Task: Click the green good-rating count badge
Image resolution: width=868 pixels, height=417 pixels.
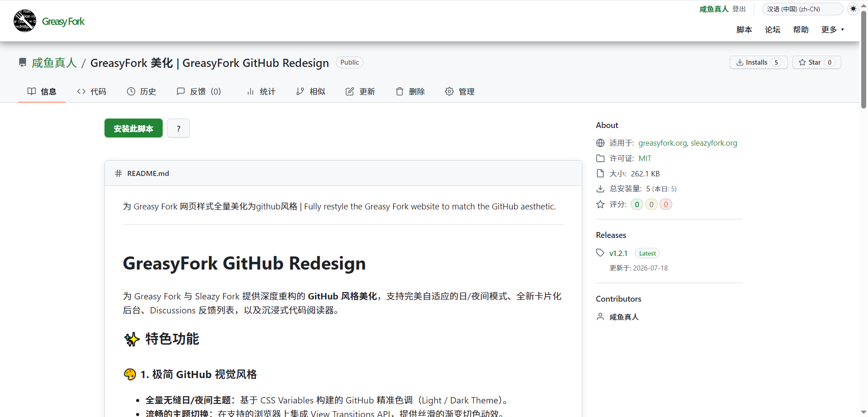Action: 637,204
